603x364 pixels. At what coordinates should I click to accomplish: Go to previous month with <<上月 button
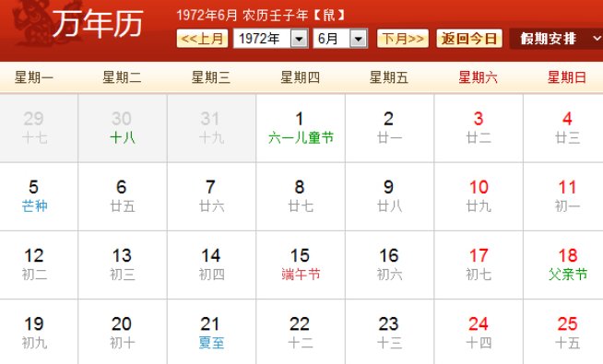(202, 39)
